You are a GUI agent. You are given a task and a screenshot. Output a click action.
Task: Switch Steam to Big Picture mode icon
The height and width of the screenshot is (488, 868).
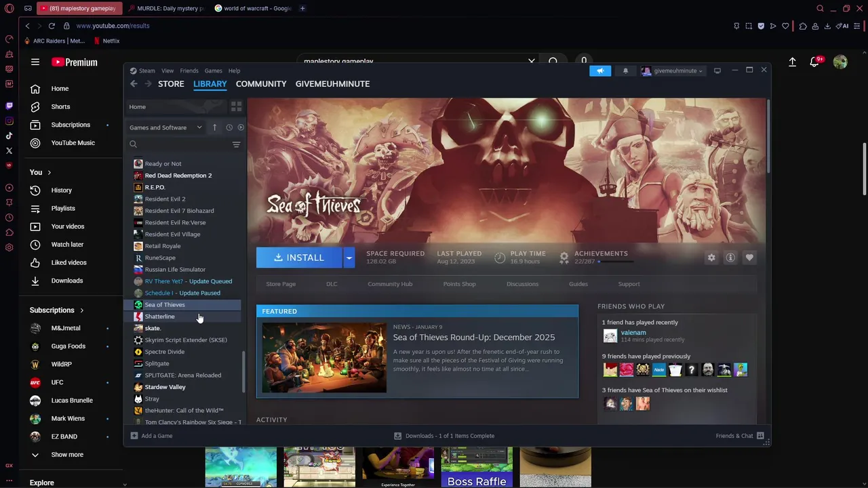coord(717,70)
